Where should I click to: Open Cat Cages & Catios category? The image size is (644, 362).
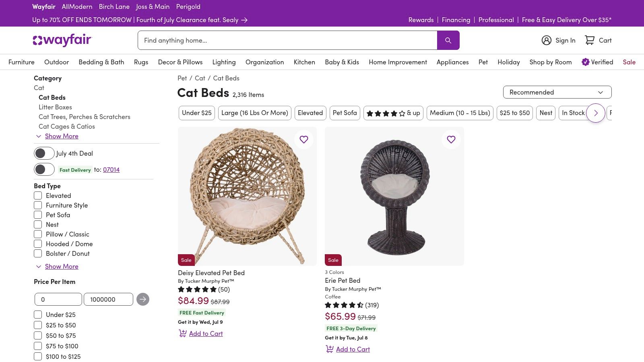[x=67, y=126]
